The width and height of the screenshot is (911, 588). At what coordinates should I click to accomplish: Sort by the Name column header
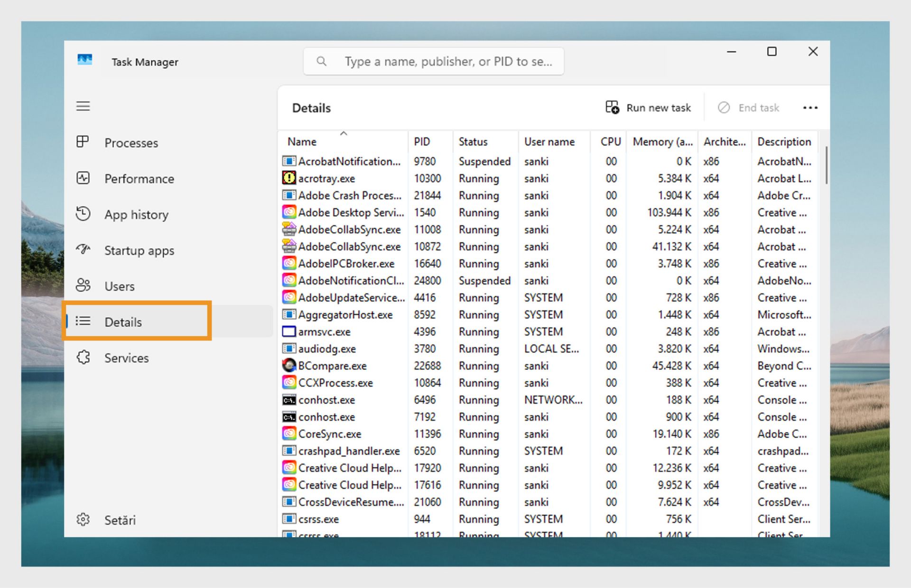[x=302, y=142]
